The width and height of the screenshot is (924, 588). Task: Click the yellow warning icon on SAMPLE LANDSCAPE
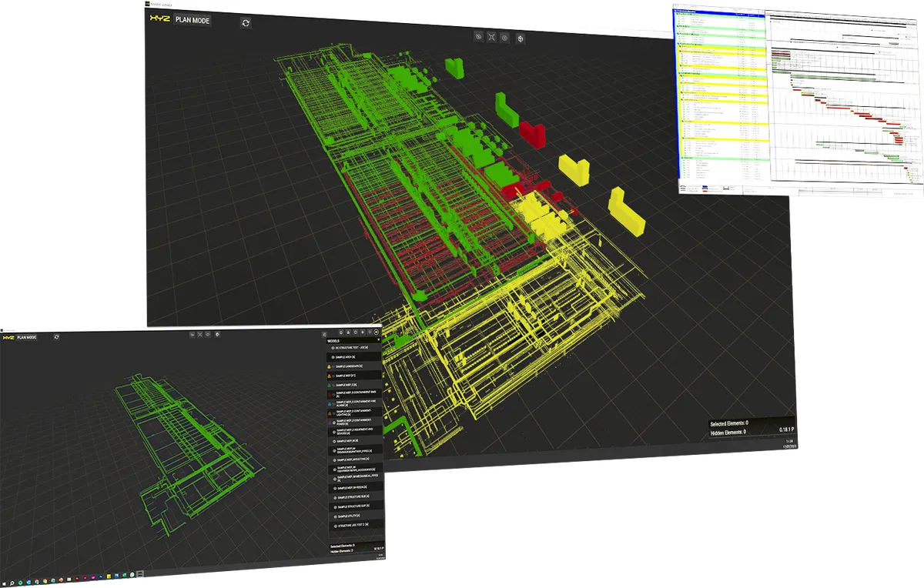click(328, 366)
